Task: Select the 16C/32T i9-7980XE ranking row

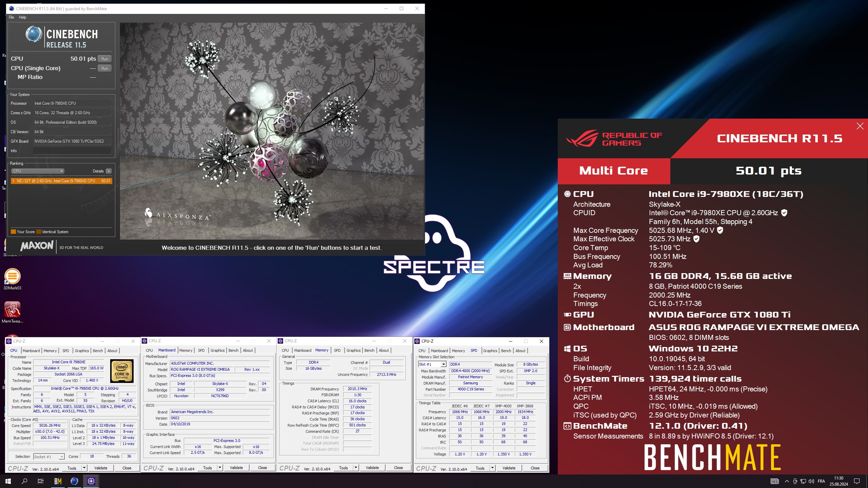Action: [61, 181]
